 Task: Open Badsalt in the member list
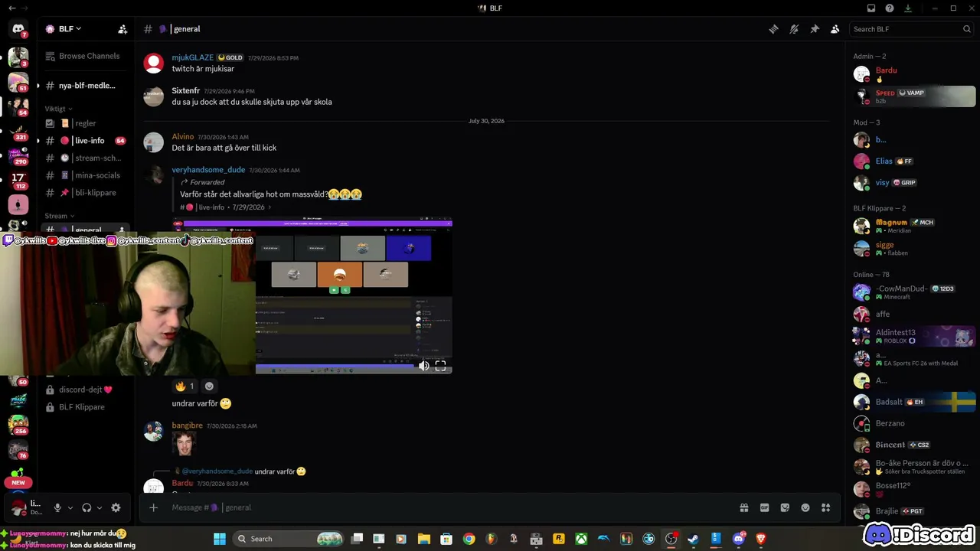pyautogui.click(x=914, y=402)
